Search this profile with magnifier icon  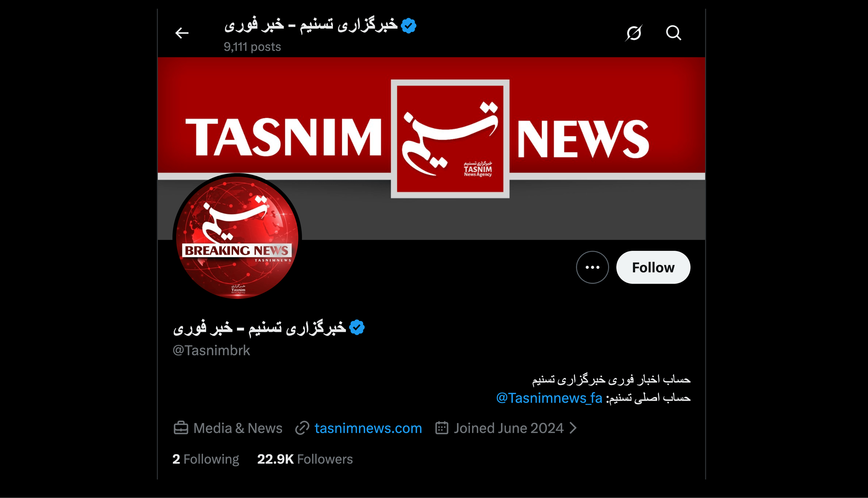(673, 33)
